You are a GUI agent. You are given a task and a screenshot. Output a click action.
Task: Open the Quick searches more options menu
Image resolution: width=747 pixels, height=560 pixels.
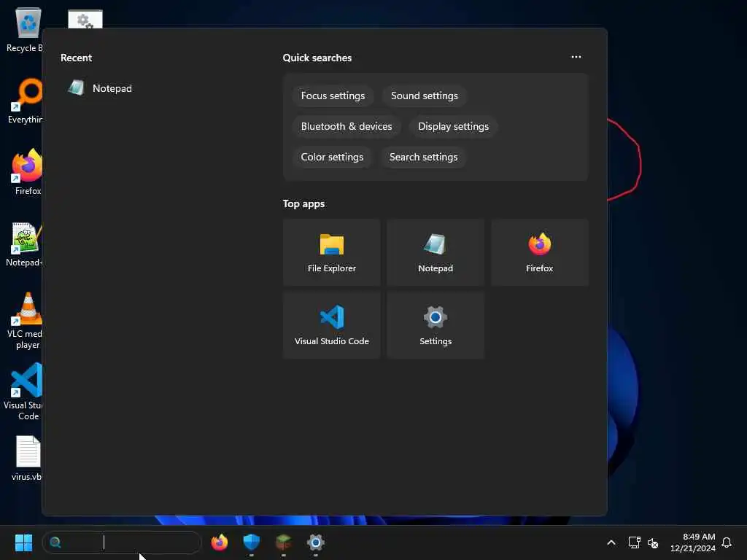click(576, 57)
